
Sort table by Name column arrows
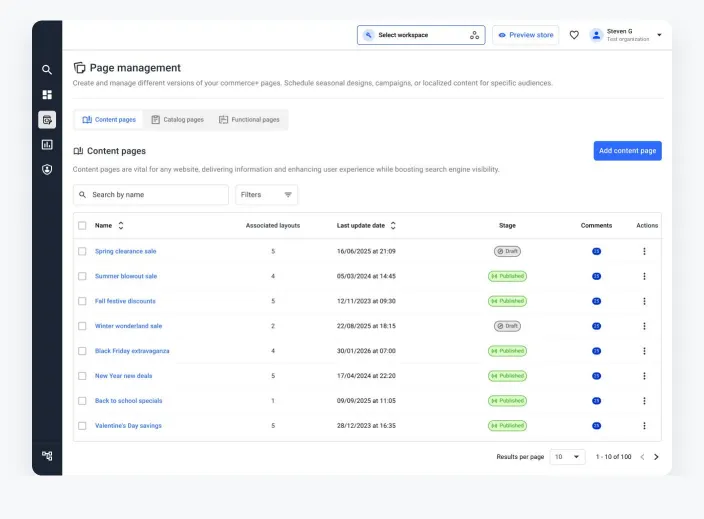point(121,225)
